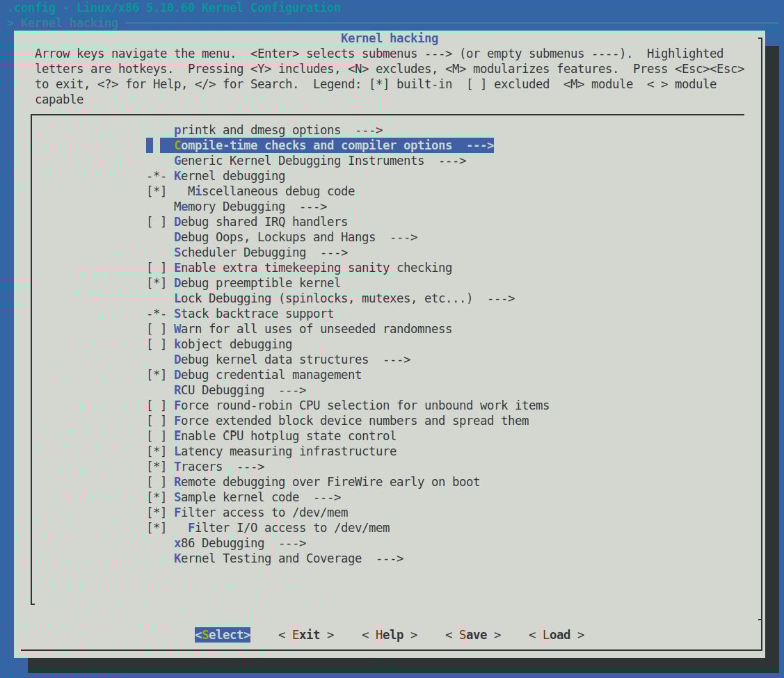Click the Kernel hacking dialog title

pyautogui.click(x=390, y=38)
